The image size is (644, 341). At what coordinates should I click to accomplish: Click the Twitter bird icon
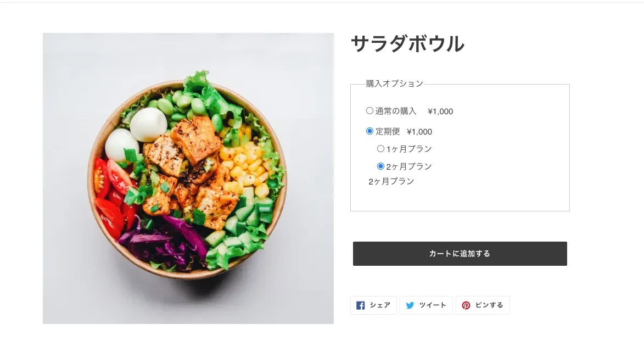410,306
